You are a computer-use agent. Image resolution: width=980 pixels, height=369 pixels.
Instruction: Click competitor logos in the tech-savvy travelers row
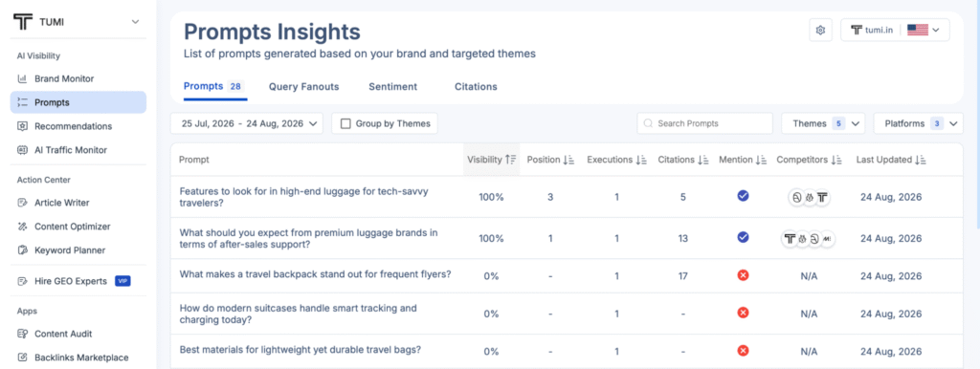click(x=810, y=197)
